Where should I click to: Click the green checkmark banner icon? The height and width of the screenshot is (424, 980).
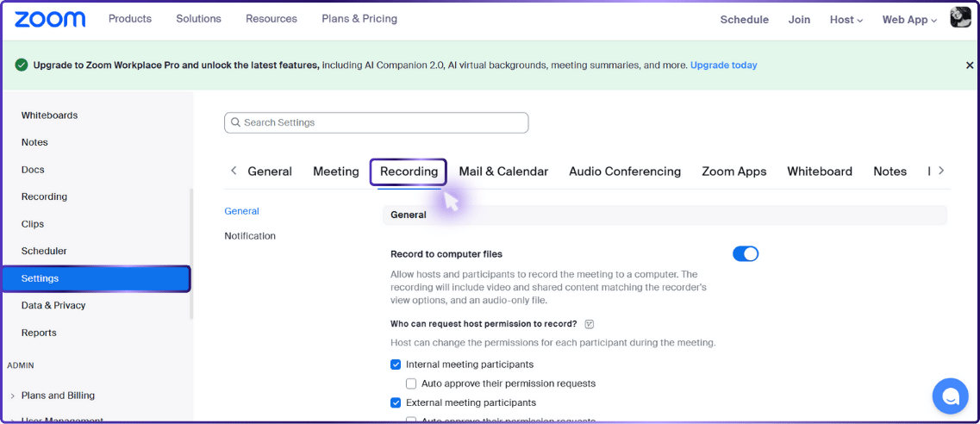[x=22, y=65]
